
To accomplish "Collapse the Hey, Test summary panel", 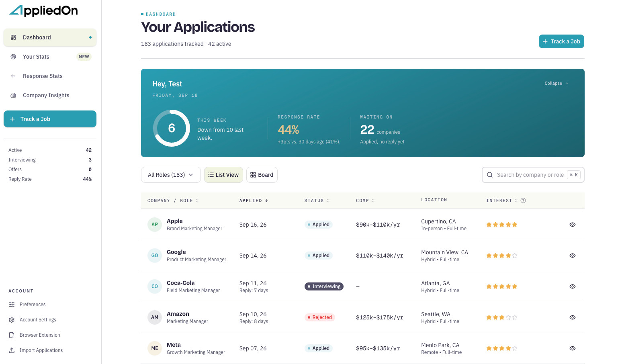I will (557, 83).
